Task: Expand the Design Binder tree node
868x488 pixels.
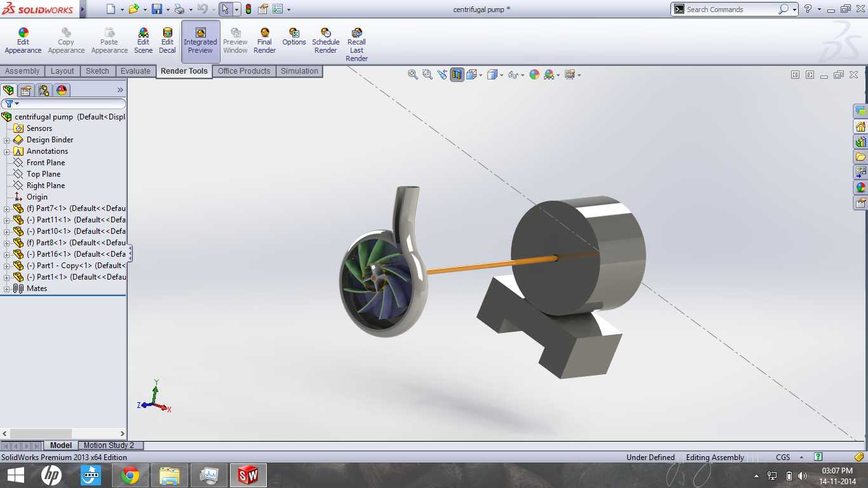Action: pyautogui.click(x=7, y=140)
